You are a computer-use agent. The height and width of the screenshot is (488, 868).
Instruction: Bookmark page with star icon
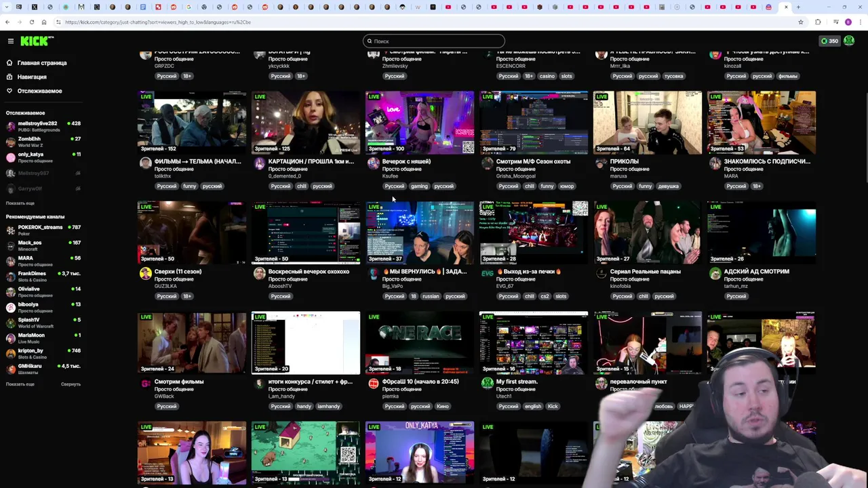tap(801, 22)
